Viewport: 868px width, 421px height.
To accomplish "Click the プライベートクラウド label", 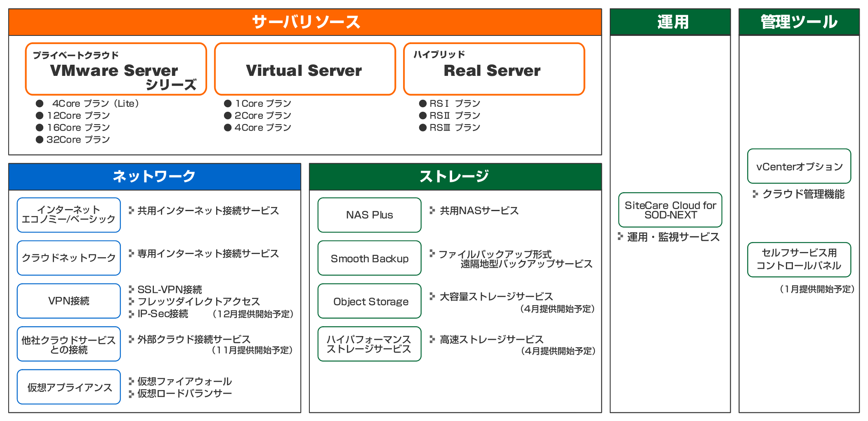I will [x=76, y=55].
